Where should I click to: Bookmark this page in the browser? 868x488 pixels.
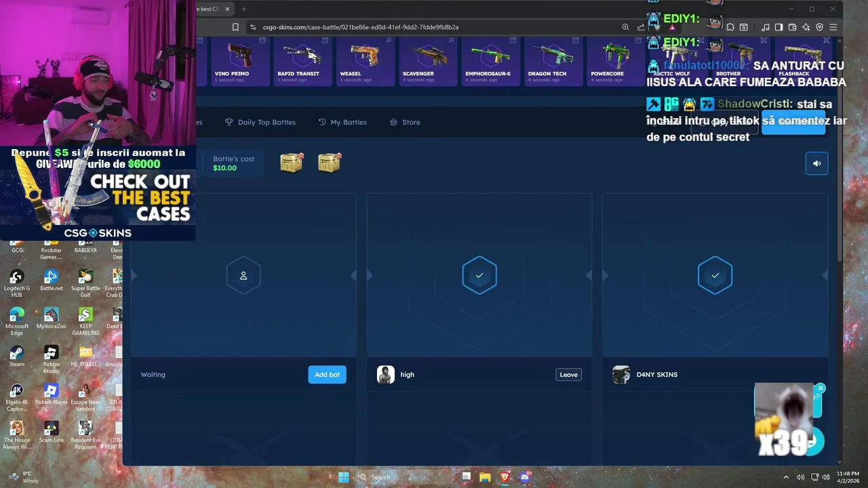click(235, 27)
